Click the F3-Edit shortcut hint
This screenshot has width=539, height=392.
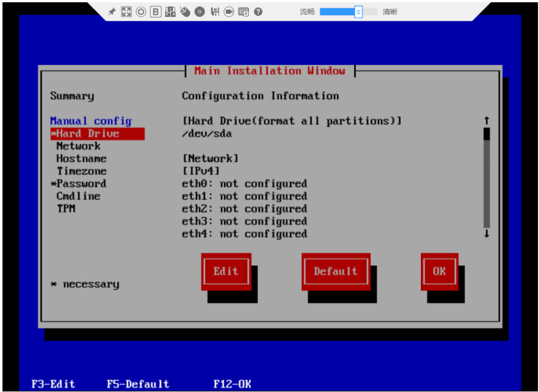(53, 384)
